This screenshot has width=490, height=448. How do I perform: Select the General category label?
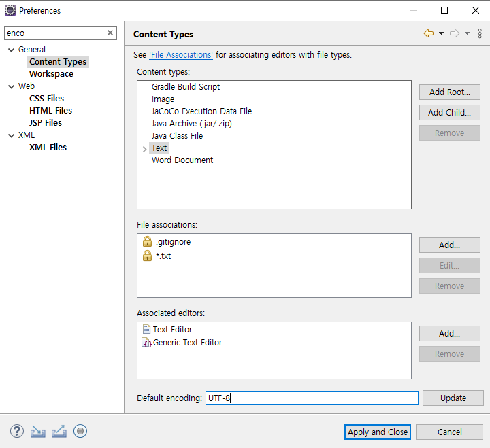(31, 50)
